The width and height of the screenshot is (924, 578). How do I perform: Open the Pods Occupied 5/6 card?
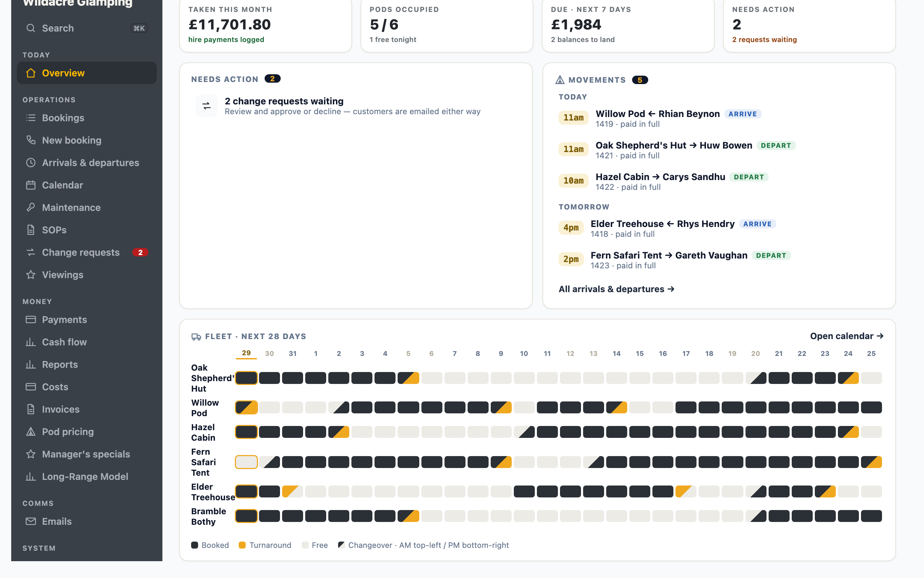click(x=447, y=25)
